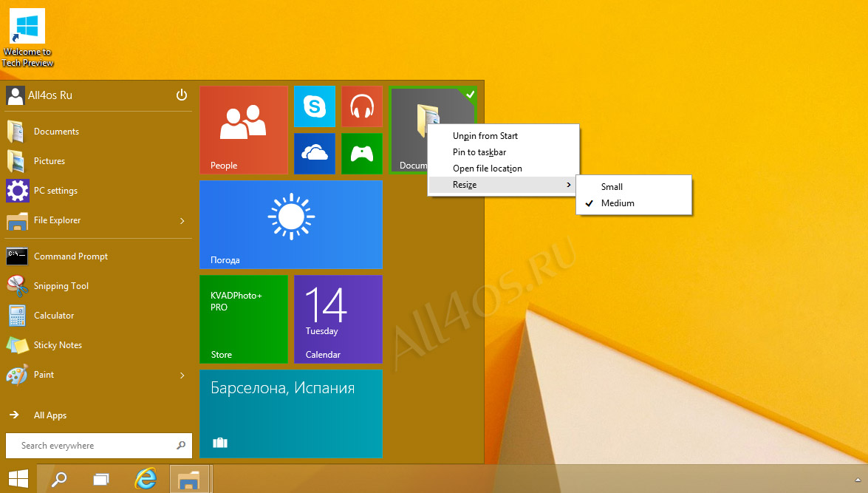This screenshot has height=493, width=868.
Task: Click the All4os Ru user avatar
Action: (16, 95)
